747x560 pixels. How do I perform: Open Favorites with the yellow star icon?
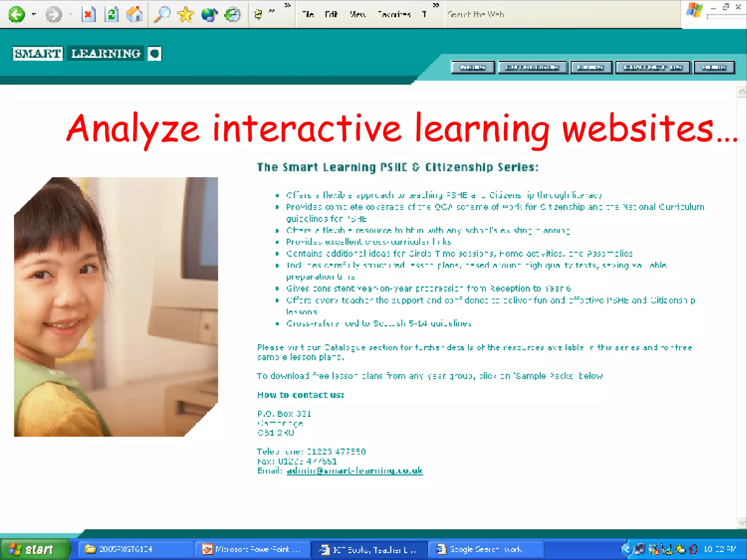[186, 15]
